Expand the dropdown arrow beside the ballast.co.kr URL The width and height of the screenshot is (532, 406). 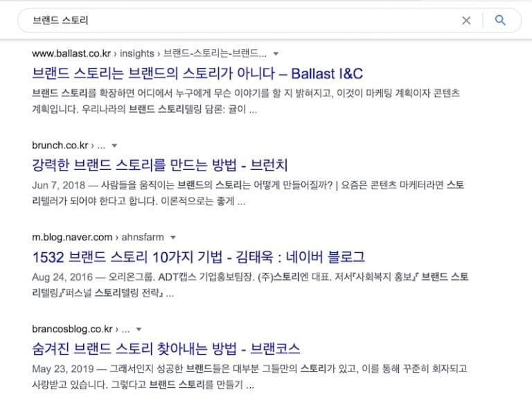point(276,53)
